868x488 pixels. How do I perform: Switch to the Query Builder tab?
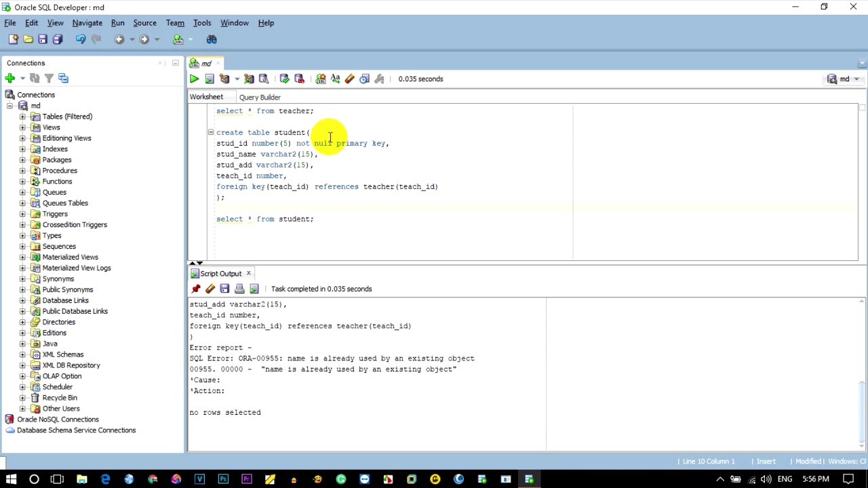click(260, 98)
